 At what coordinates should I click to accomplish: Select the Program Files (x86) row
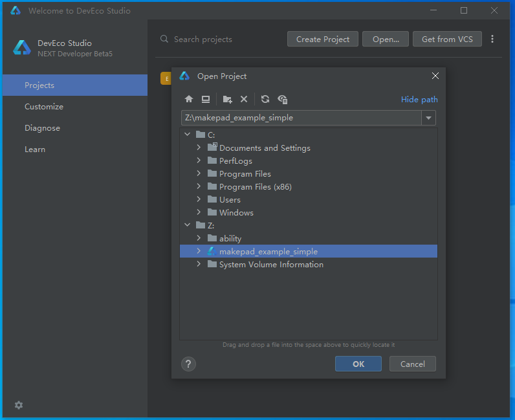point(309,186)
